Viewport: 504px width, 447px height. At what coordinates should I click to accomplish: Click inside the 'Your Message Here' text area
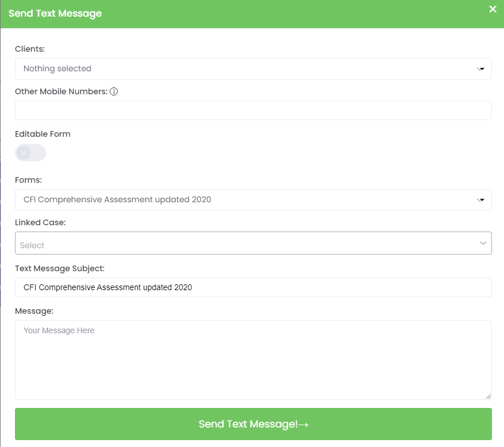click(253, 360)
